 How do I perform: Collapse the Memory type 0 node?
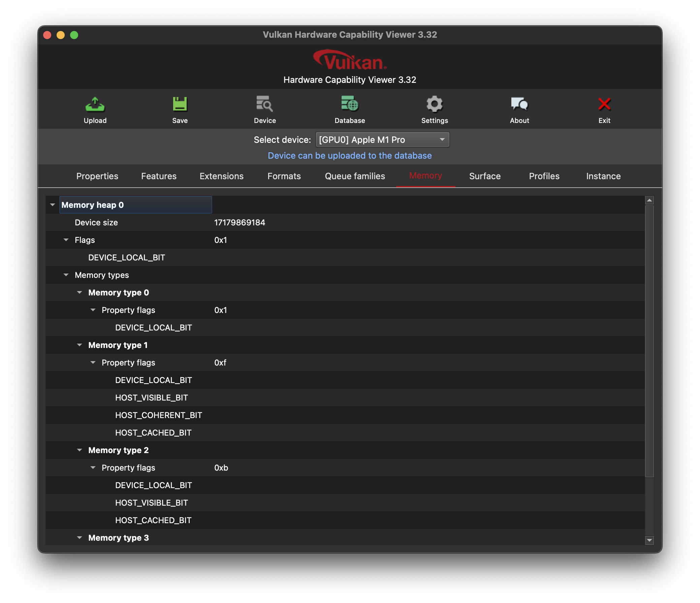click(x=79, y=292)
